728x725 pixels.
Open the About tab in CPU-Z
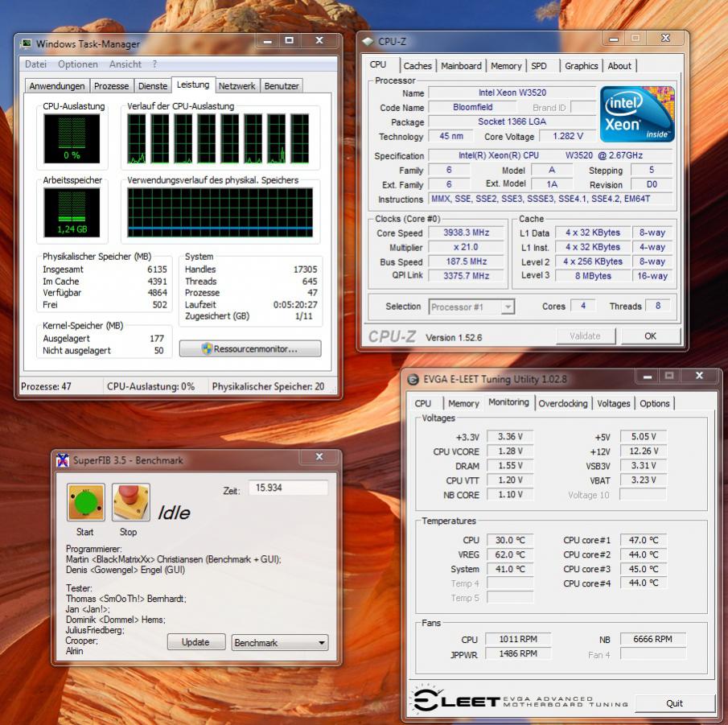(x=619, y=66)
